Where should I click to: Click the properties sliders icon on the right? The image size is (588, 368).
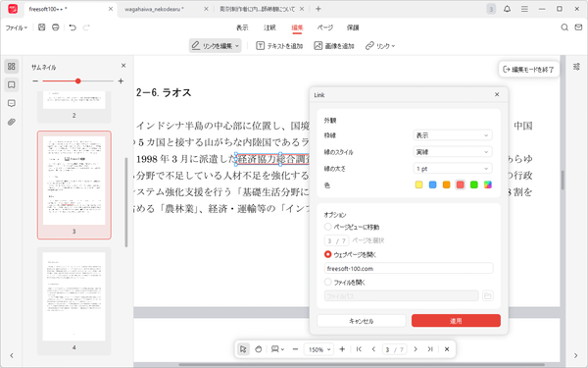[x=576, y=67]
